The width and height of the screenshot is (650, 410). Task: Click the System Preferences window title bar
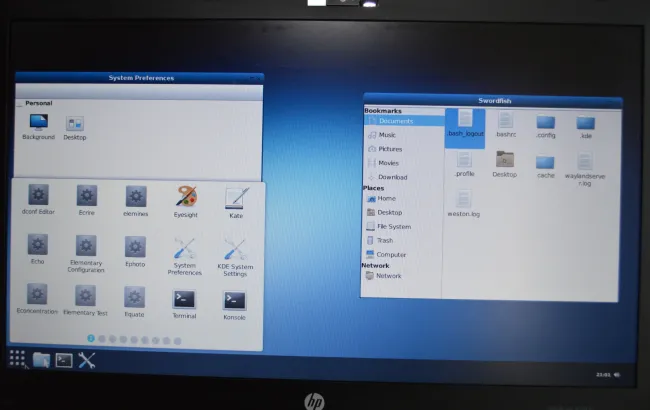[139, 78]
